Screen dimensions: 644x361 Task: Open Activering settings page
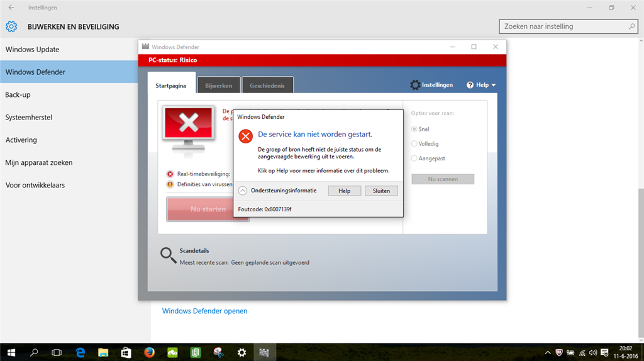(69, 140)
